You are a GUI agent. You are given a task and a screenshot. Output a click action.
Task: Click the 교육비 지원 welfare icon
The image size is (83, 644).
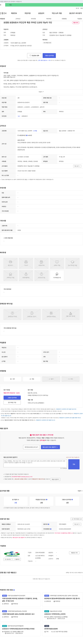[57, 263]
